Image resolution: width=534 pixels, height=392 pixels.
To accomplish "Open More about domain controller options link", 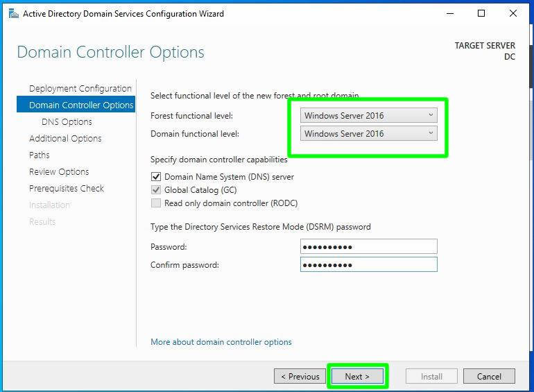I will click(221, 342).
